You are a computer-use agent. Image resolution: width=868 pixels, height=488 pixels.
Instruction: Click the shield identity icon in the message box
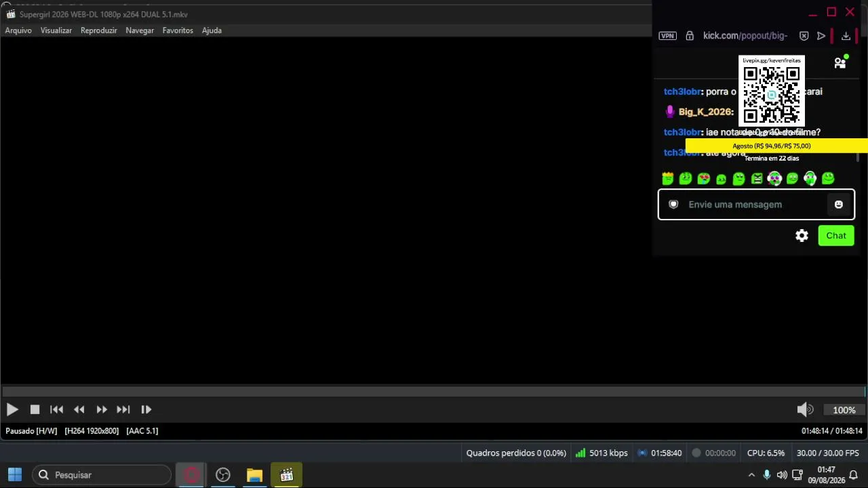673,205
